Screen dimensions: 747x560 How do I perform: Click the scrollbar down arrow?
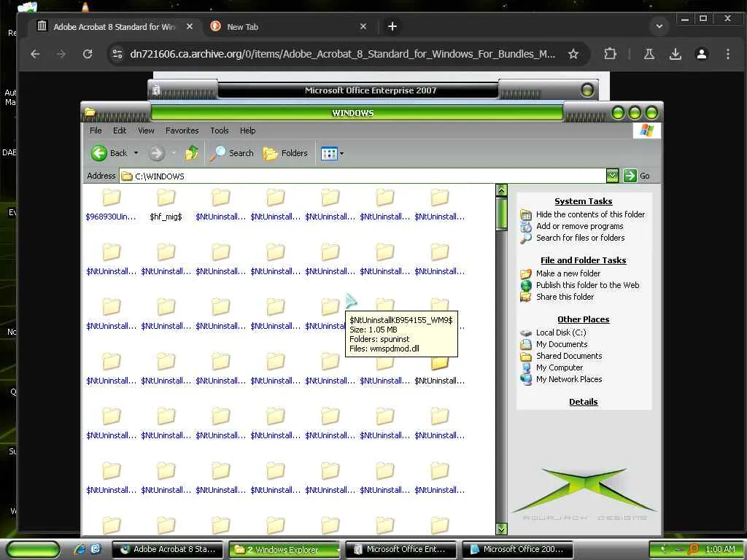coord(501,529)
